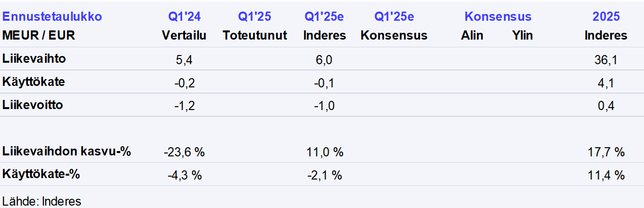Select the Käyttökate row label
The width and height of the screenshot is (644, 208).
click(34, 82)
